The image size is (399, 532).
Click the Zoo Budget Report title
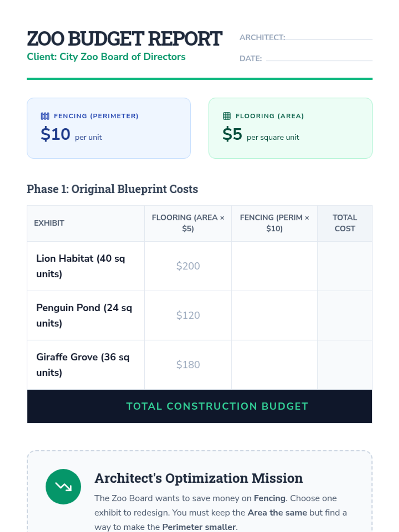point(124,39)
